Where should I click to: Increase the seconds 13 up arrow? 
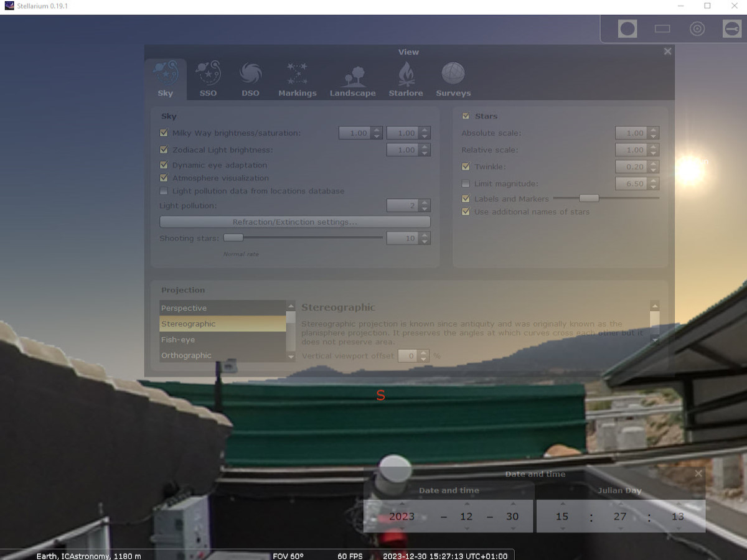678,505
